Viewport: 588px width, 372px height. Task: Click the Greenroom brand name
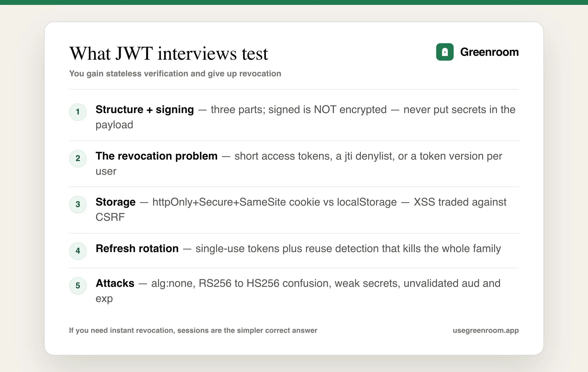point(489,52)
